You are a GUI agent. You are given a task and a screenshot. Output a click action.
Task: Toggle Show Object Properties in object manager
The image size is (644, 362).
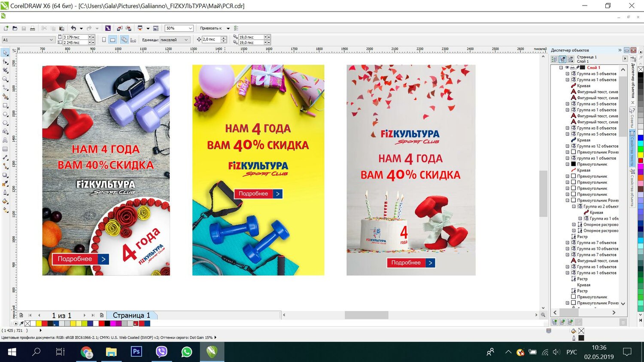554,59
